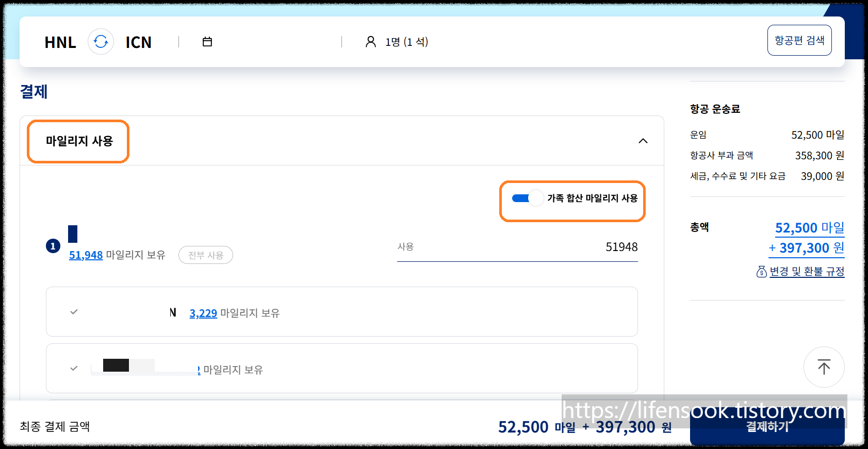Click the scroll-to-top arrow button
The height and width of the screenshot is (449, 868).
pos(824,367)
